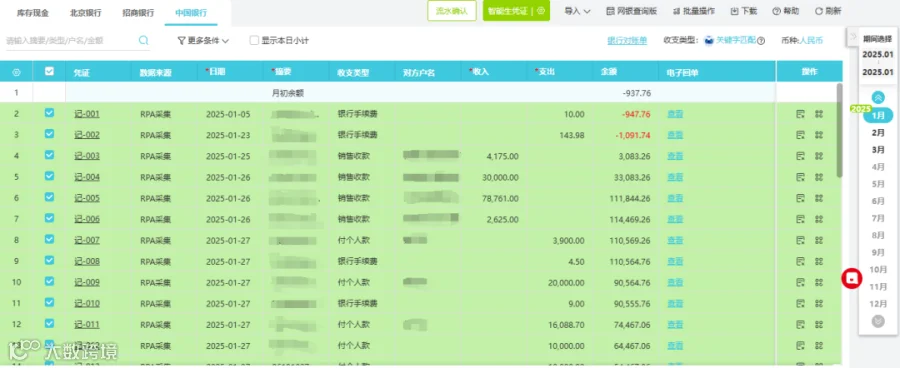Open the 导入 dropdown menu

coord(577,11)
